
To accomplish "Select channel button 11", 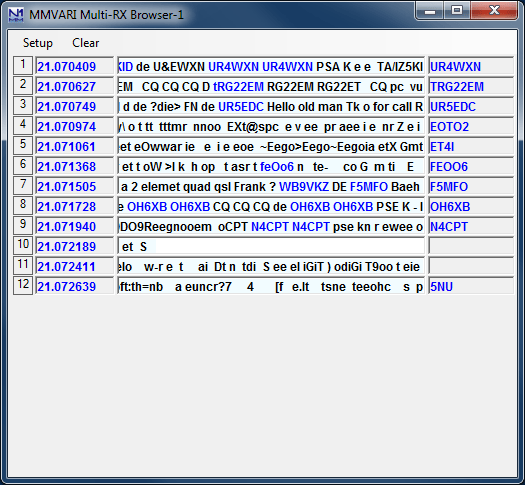I will 23,265.
